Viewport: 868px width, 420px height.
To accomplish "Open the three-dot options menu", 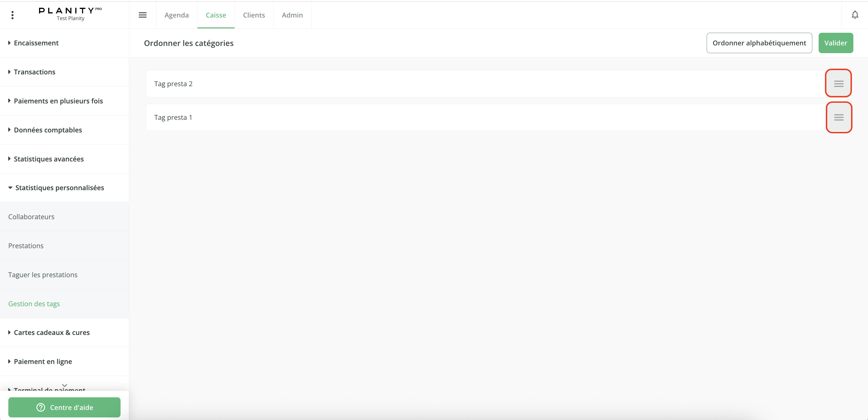I will tap(12, 15).
